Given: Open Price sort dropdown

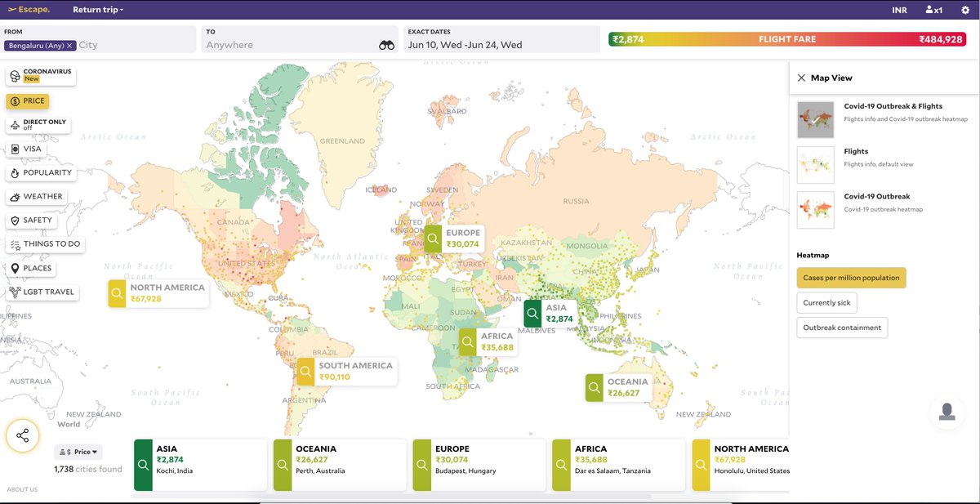Looking at the screenshot, I should (x=78, y=452).
